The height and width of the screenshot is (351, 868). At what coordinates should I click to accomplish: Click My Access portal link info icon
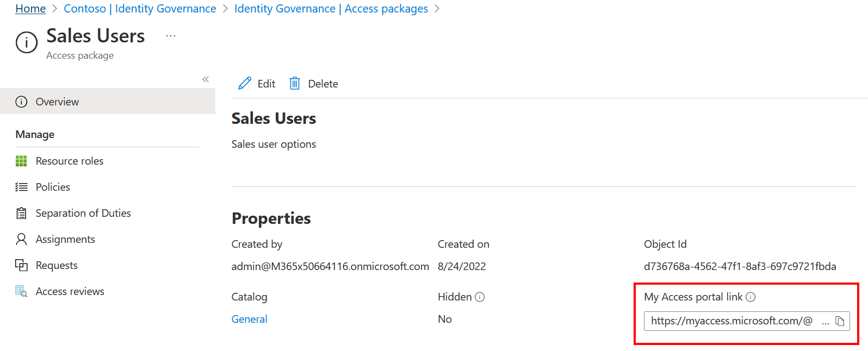(751, 297)
